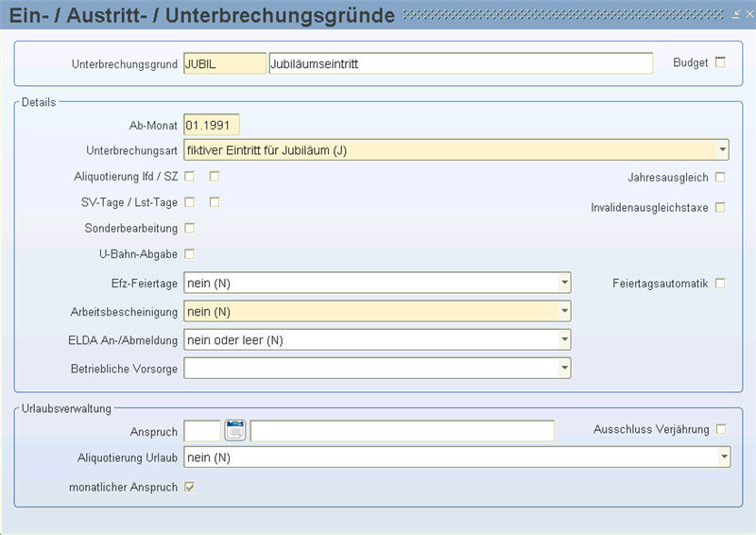Expand the ELDA An-/Abmeldung dropdown
The image size is (756, 535).
pos(564,339)
